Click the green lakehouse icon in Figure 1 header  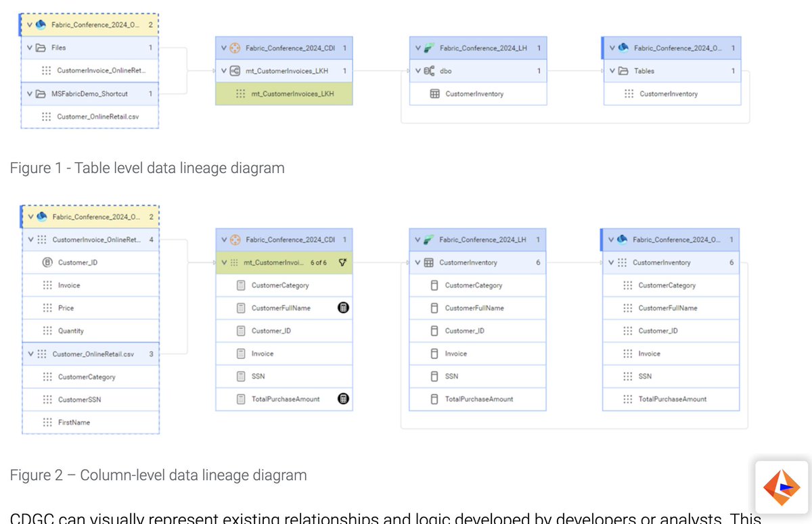click(429, 48)
